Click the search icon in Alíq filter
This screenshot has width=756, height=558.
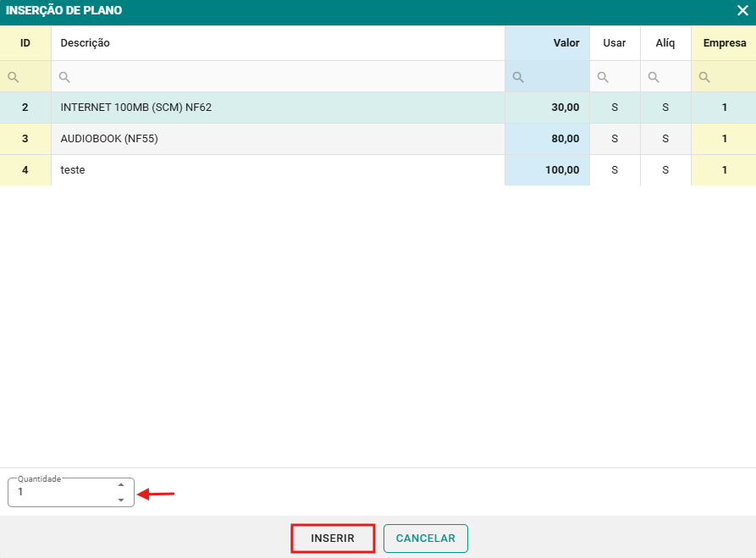coord(654,77)
